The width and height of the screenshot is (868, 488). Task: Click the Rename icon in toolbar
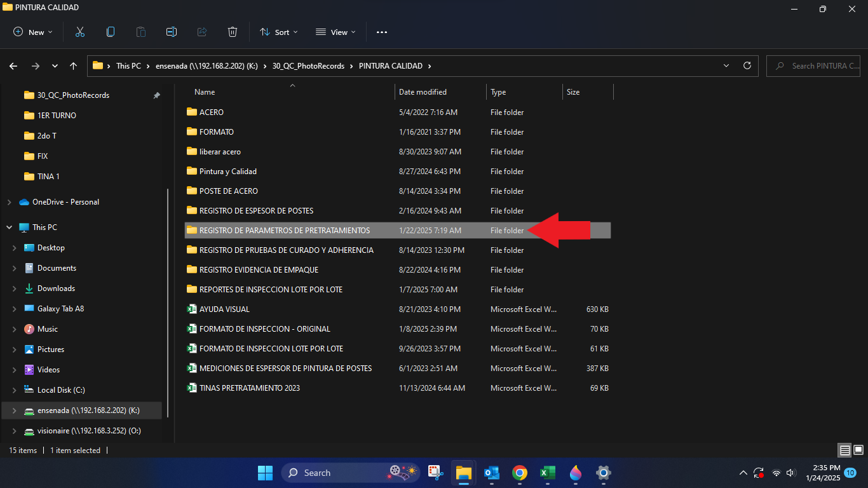[x=172, y=32]
